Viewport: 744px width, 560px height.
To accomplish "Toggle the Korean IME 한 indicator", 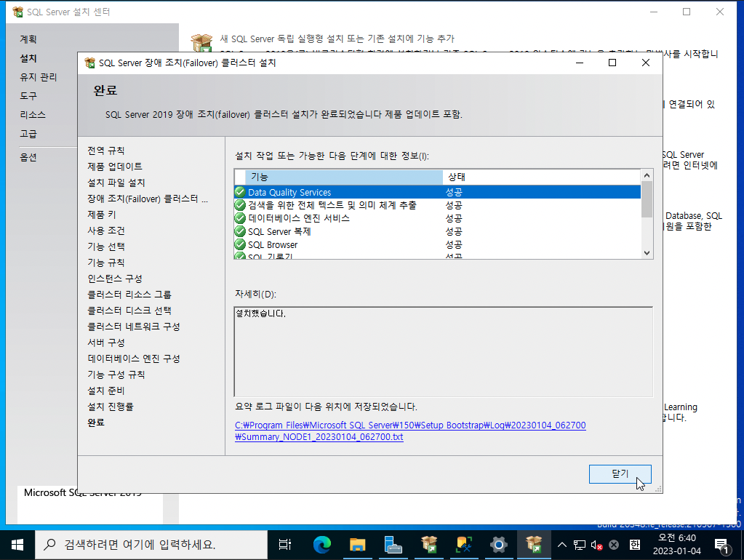I will (635, 545).
